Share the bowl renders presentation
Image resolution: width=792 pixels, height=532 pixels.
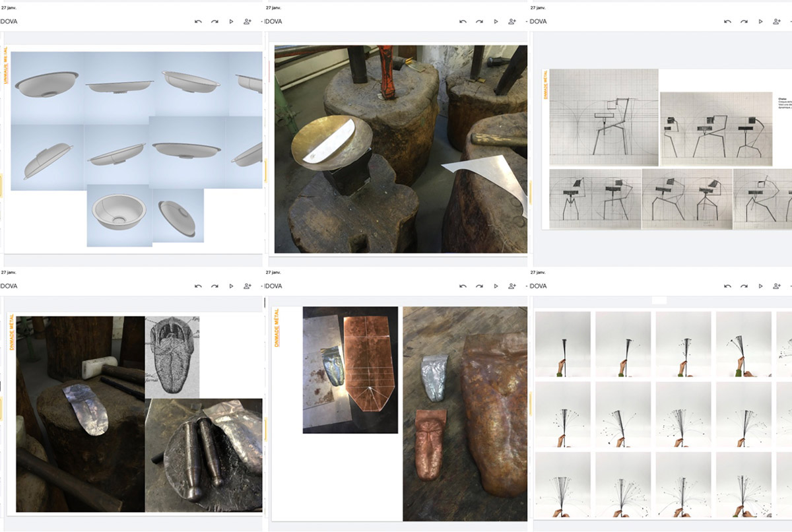tap(248, 21)
